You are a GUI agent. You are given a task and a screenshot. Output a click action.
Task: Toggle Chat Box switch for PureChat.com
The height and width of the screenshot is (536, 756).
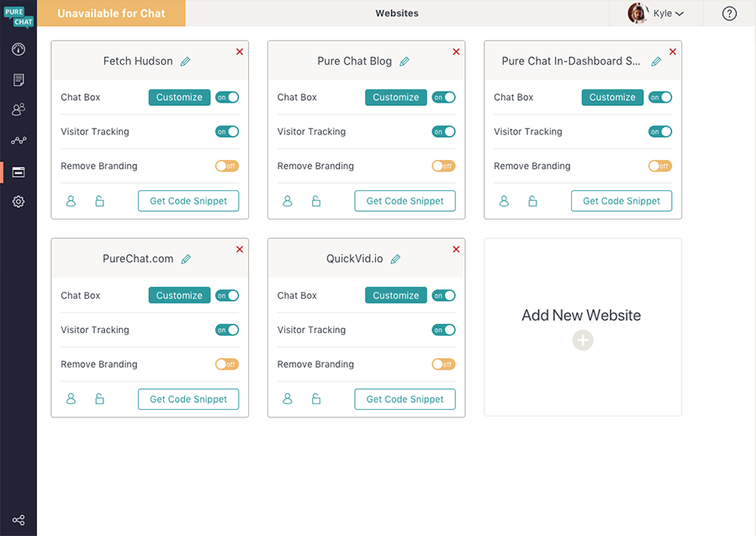pos(227,295)
